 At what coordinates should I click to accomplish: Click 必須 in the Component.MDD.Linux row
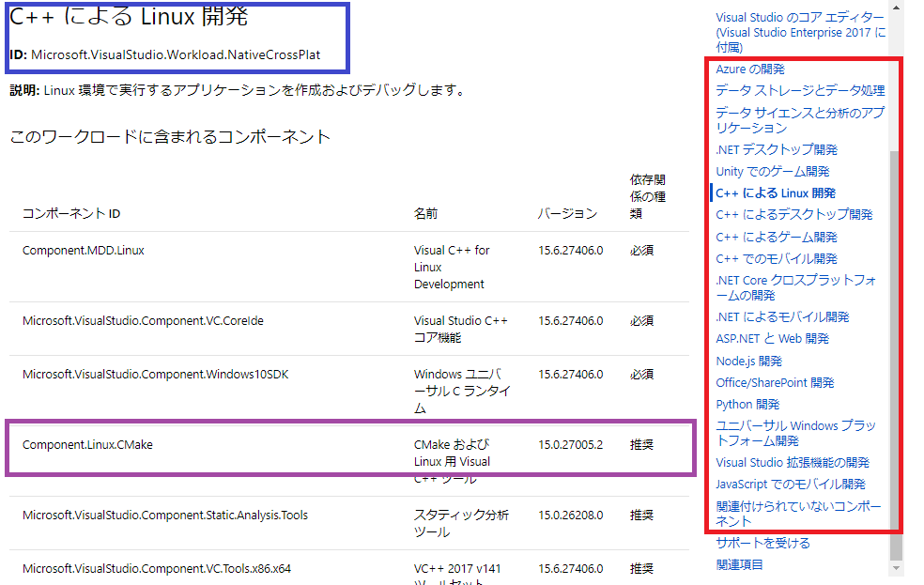click(x=641, y=251)
